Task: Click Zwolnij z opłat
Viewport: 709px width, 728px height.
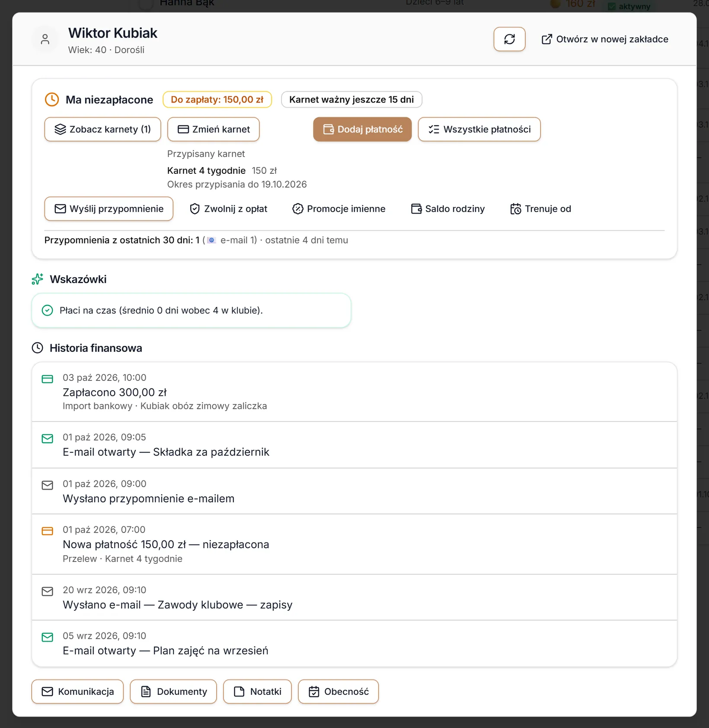Action: [229, 209]
